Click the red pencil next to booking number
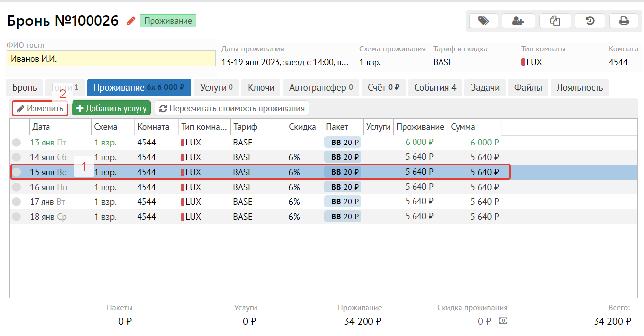644x336 pixels. [131, 21]
